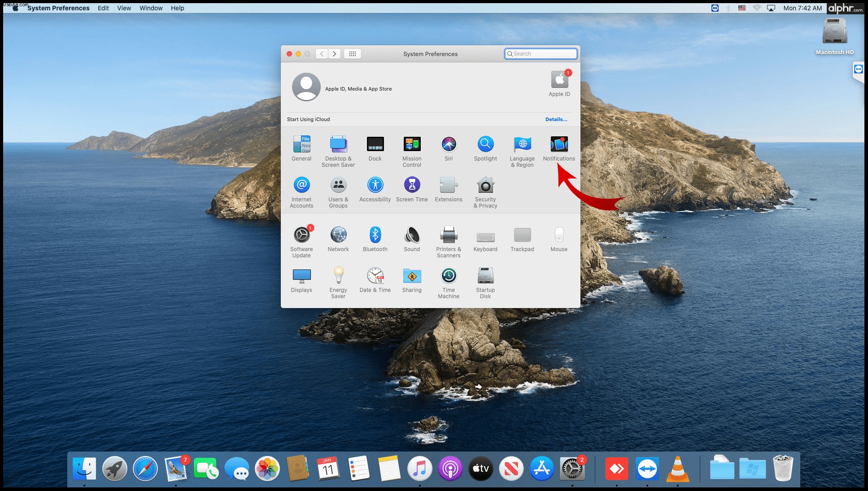Open the Apple ID pane
Image resolution: width=868 pixels, height=491 pixels.
559,83
